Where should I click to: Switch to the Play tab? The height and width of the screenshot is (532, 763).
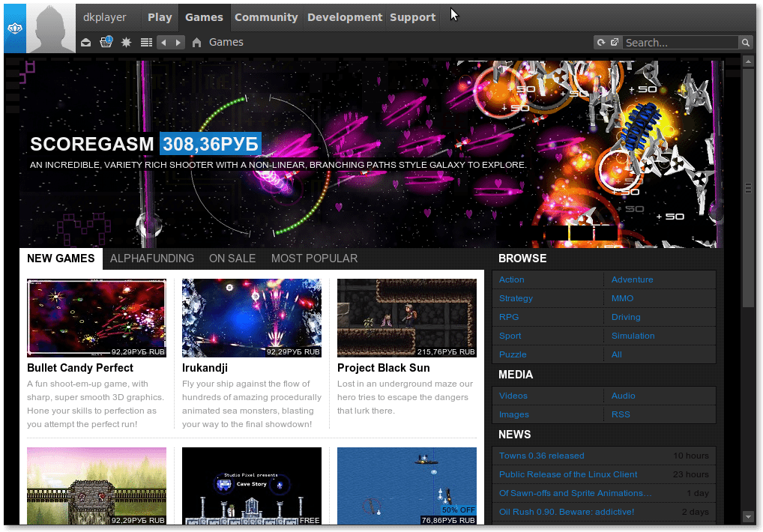(160, 17)
